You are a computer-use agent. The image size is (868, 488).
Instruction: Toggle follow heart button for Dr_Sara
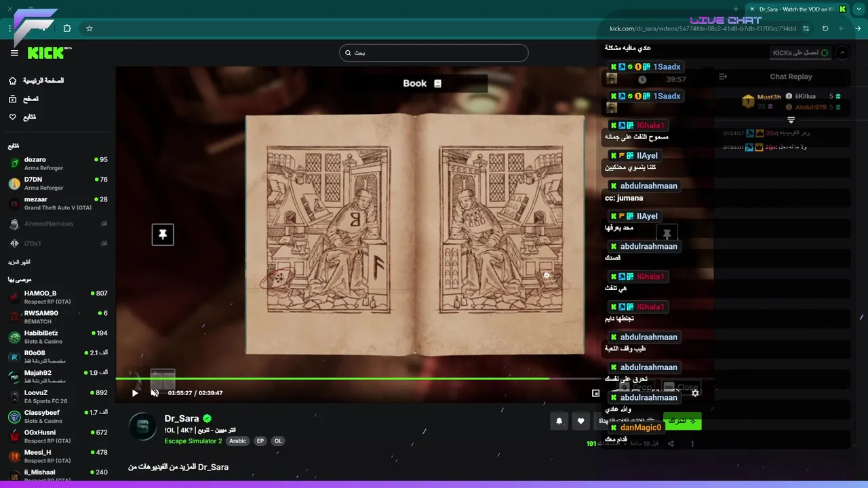coord(580,421)
